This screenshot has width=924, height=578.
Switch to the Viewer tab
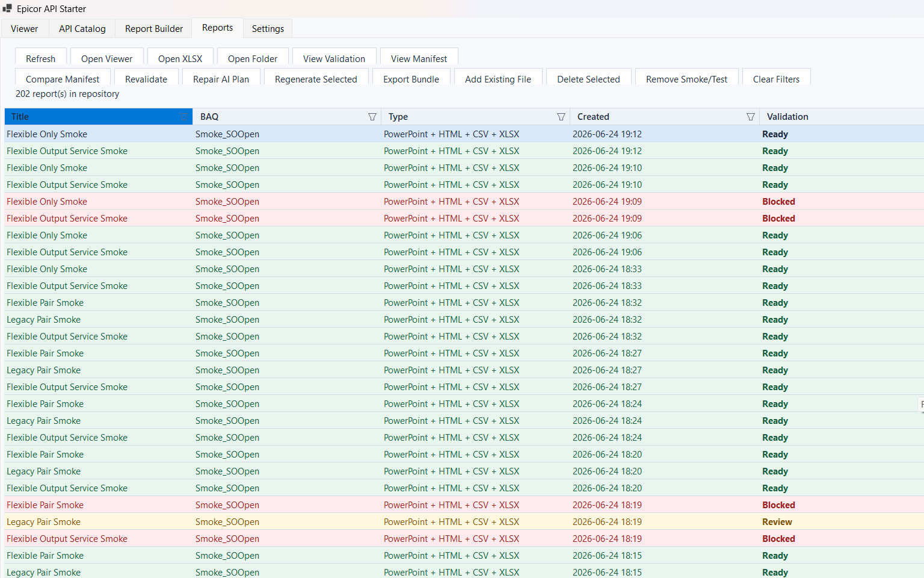[x=25, y=28]
